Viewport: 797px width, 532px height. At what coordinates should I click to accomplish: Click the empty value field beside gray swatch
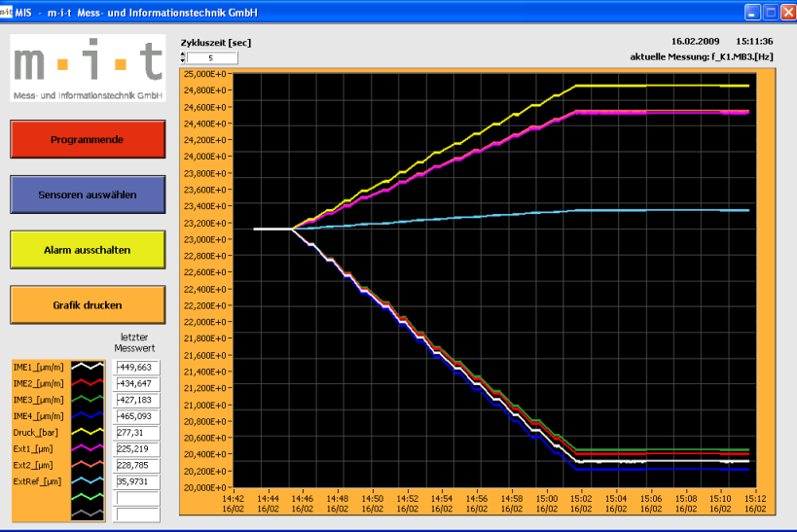pos(136,514)
